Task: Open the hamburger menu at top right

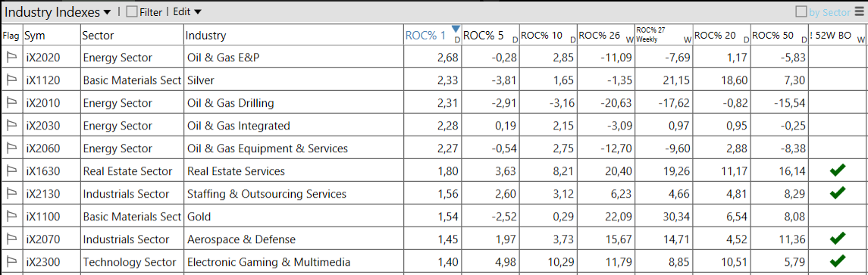Action: 859,11
